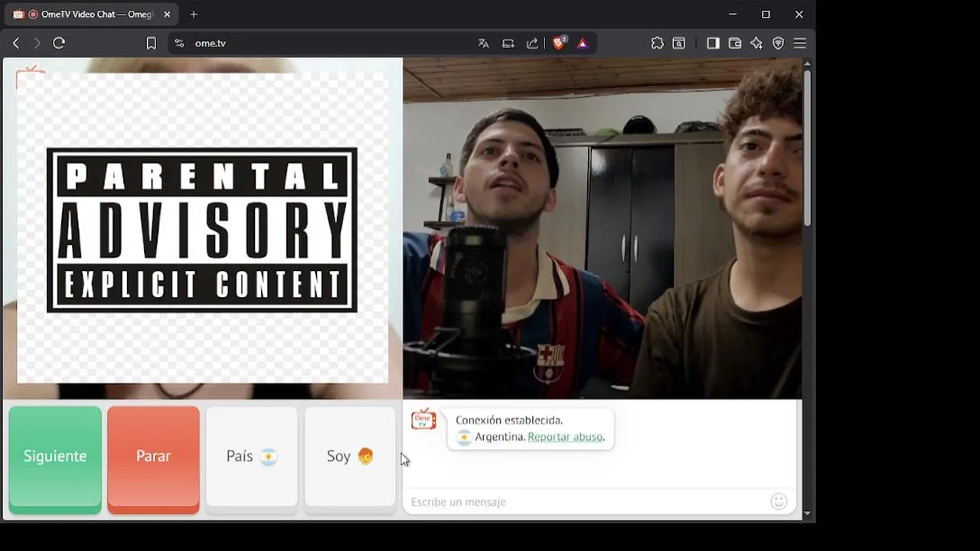980x551 pixels.
Task: Toggle the browser sidebar panel
Action: click(x=713, y=44)
